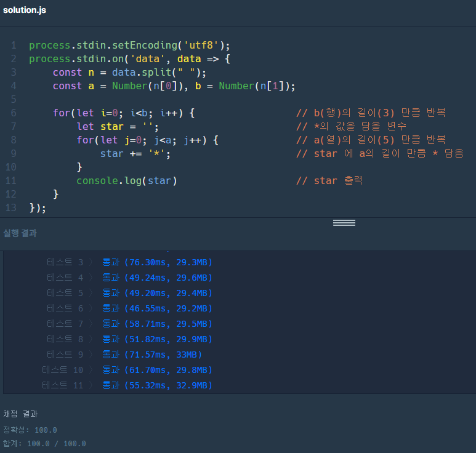Viewport: 476px width, 453px height.
Task: Click the console.log(star) statement
Action: click(x=127, y=181)
